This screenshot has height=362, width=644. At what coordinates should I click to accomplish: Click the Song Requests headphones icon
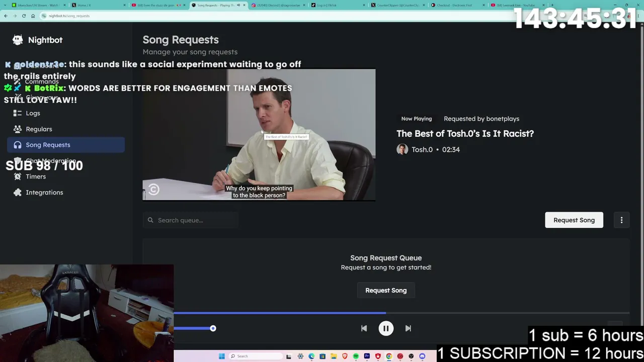point(18,145)
